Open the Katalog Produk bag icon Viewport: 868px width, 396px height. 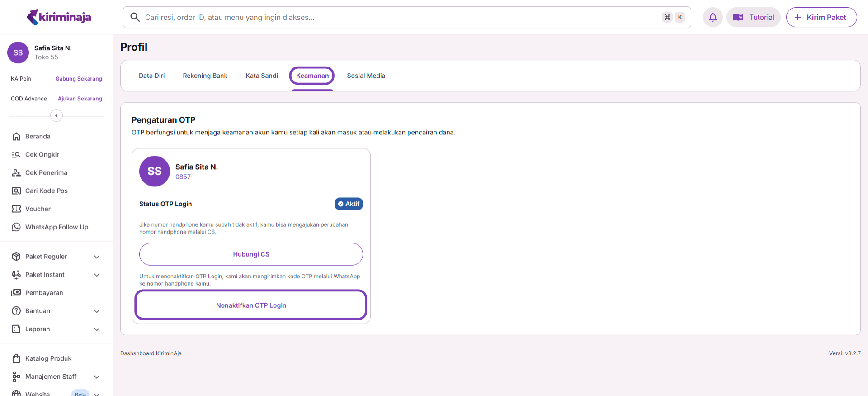point(16,358)
